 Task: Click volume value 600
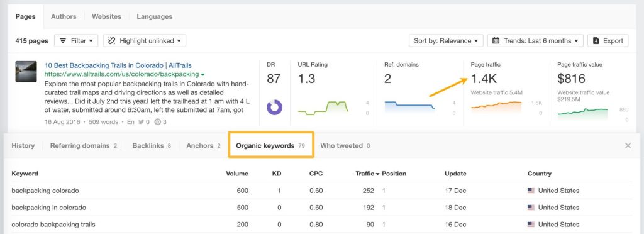pyautogui.click(x=242, y=191)
